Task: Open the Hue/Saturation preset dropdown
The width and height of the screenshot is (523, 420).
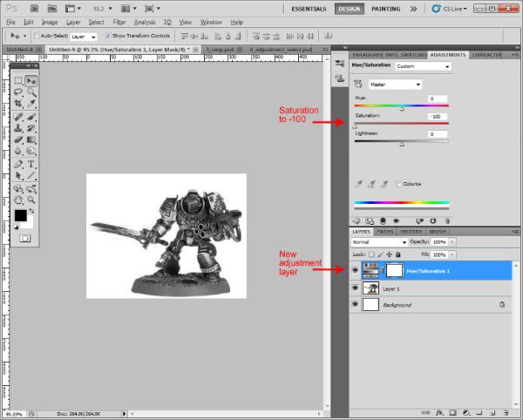Action: click(x=423, y=65)
